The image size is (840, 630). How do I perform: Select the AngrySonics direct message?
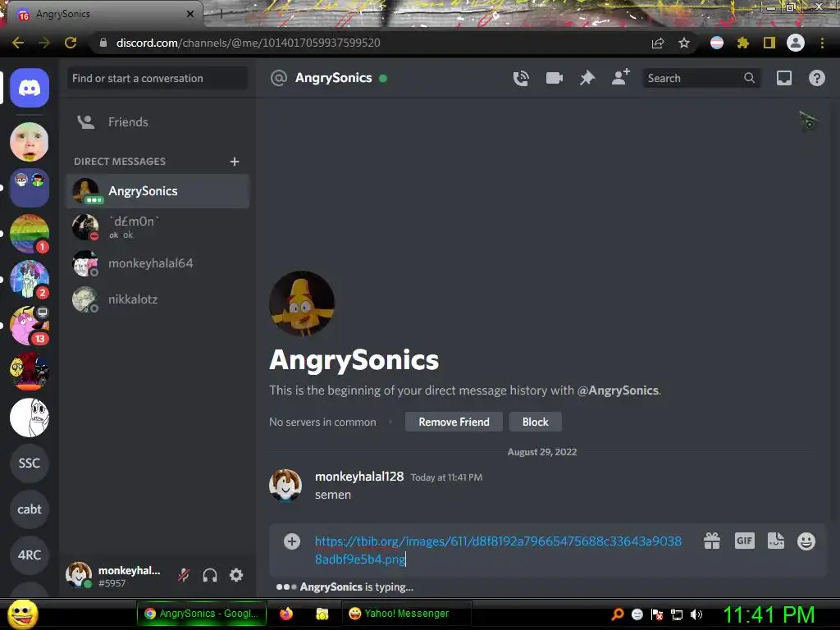pos(157,190)
